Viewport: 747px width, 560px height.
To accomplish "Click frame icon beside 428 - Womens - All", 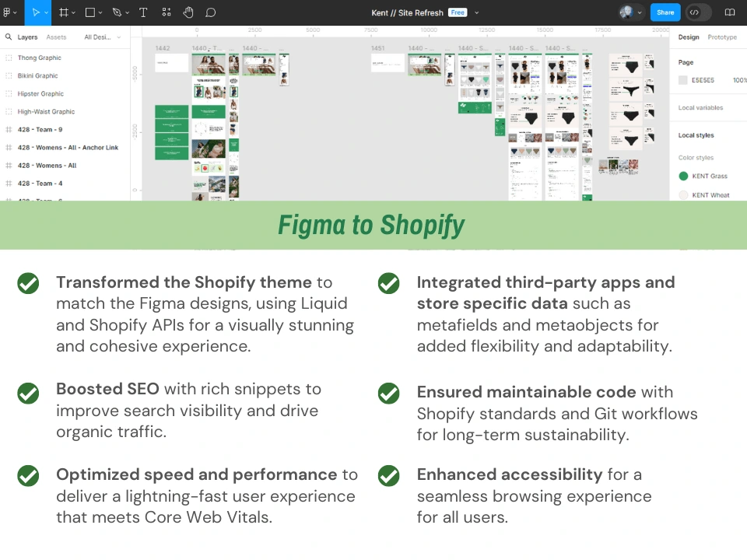I will [9, 166].
